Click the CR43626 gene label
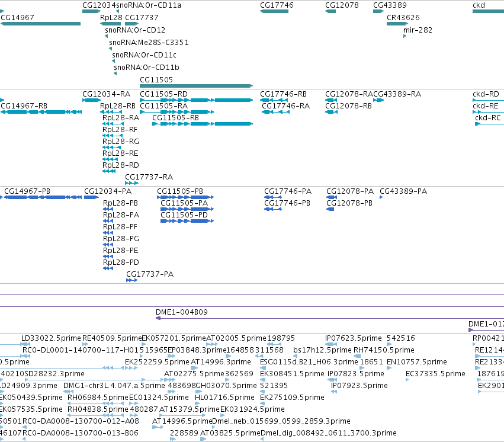The height and width of the screenshot is (442, 504). tap(403, 17)
